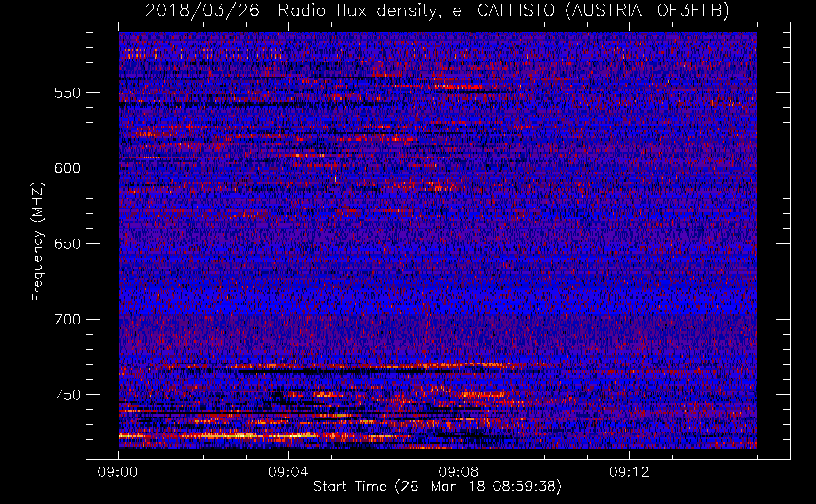Select the 600 frequency axis label
The image size is (816, 504).
pos(68,168)
